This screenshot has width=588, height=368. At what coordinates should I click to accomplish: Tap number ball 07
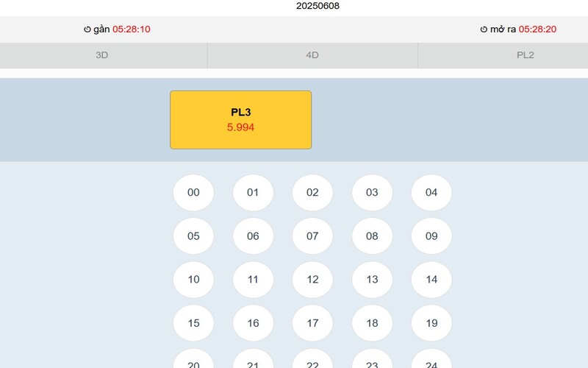312,236
